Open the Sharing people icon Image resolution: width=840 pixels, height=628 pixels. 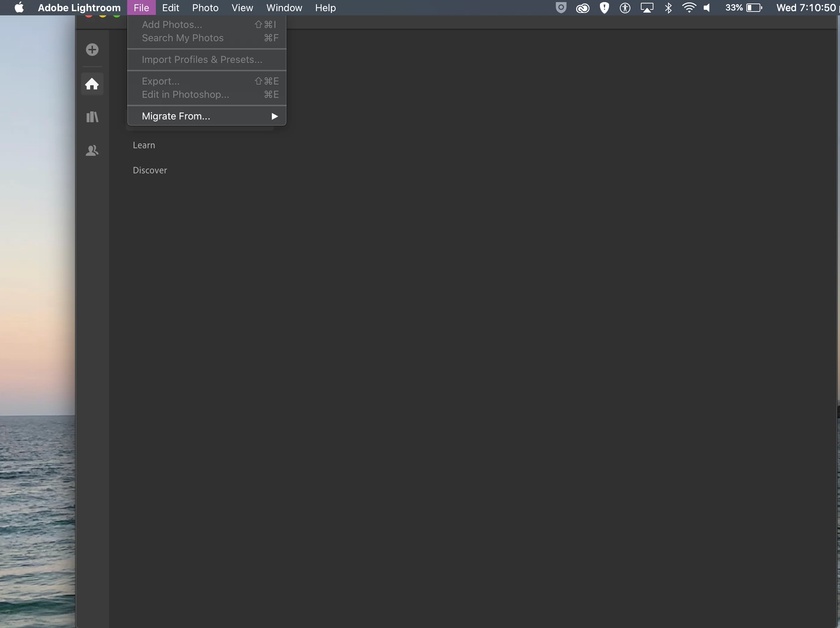pyautogui.click(x=92, y=151)
